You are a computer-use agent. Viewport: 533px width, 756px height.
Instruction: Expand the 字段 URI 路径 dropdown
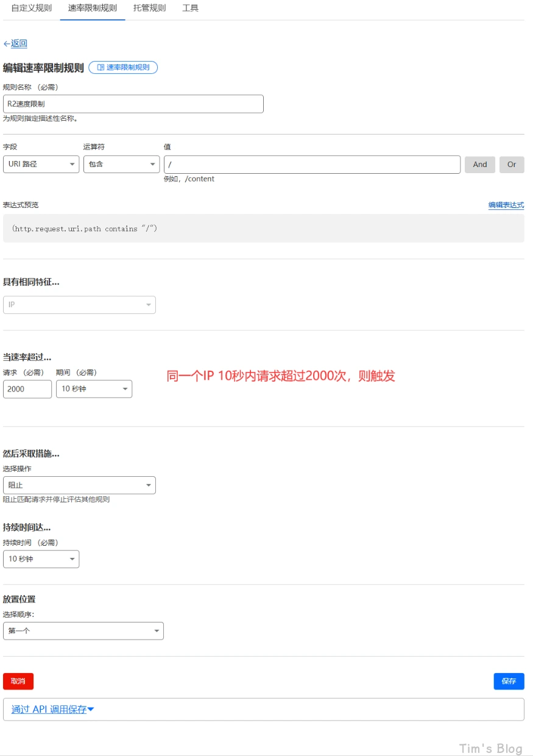tap(41, 165)
